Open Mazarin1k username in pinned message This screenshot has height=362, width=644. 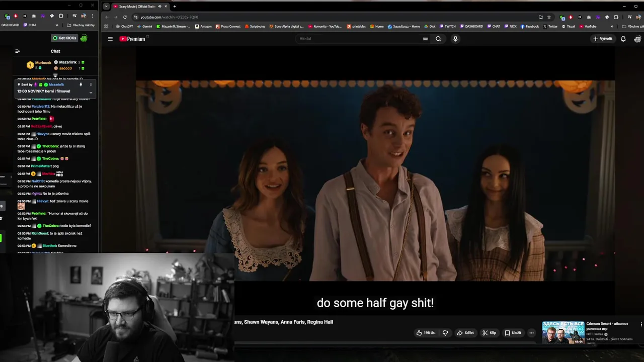coord(56,84)
